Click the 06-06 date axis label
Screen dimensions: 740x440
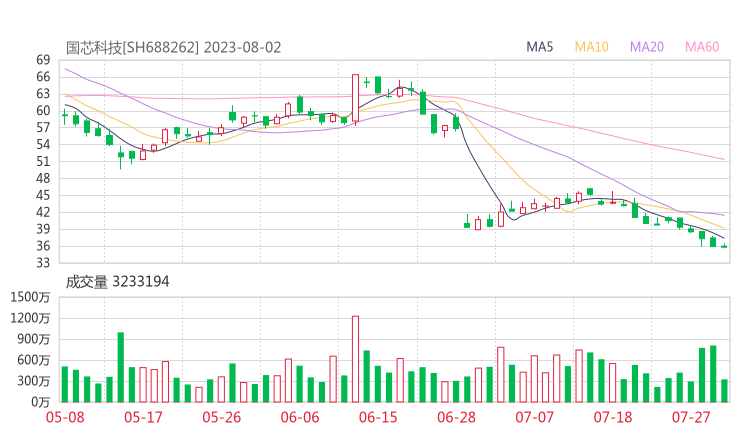point(300,417)
